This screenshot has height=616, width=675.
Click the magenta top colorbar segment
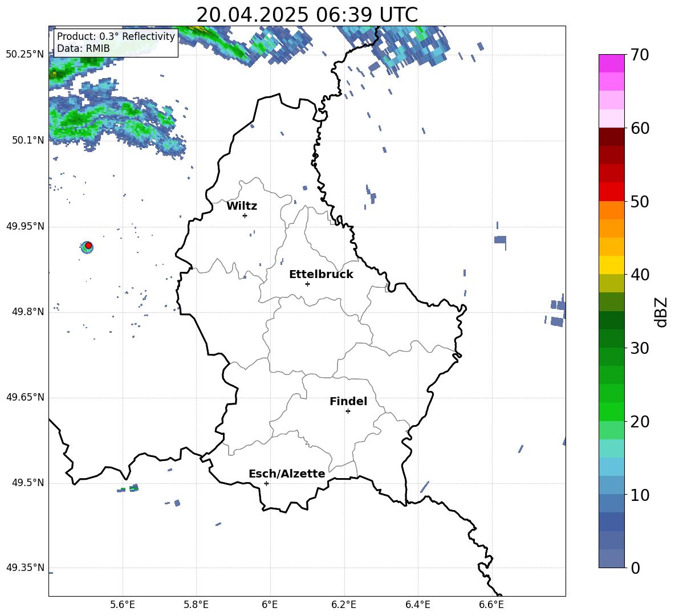coord(611,63)
